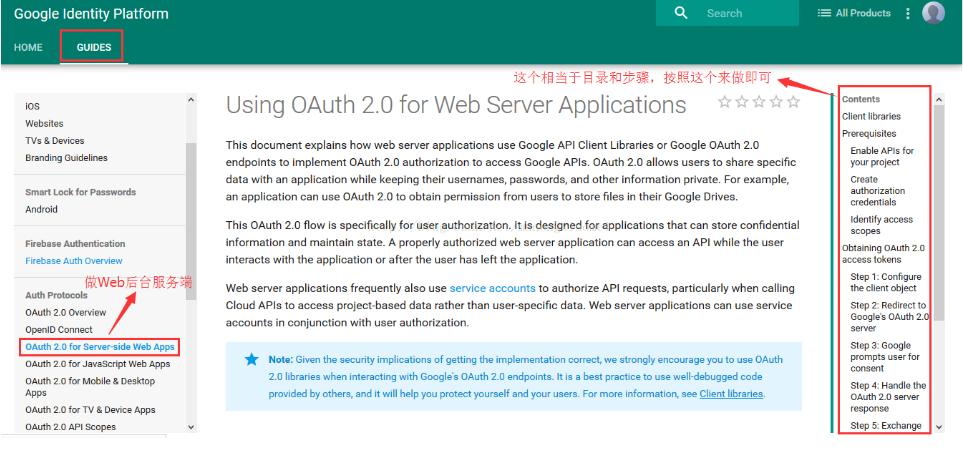Jump to Obtaining OAuth 2.0 access tokens
963x452 pixels.
883,254
